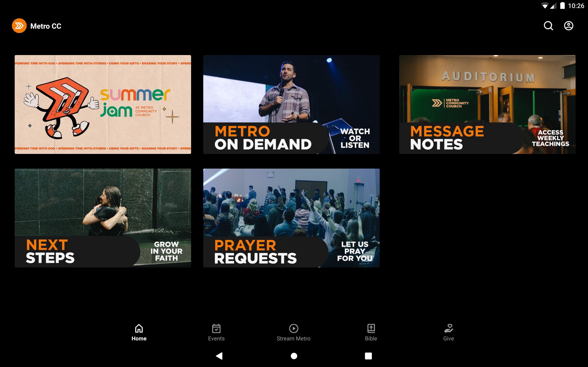Open the Message Notes card
Viewport: 588px width, 367px height.
pyautogui.click(x=487, y=104)
